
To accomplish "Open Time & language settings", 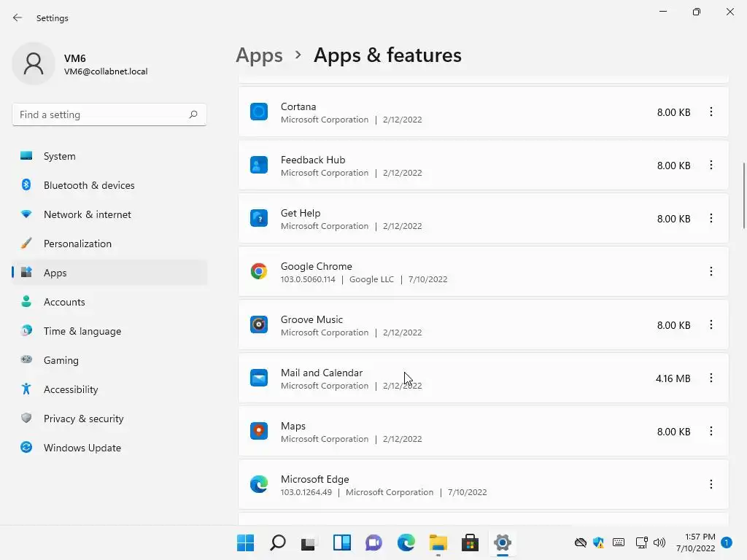I will coord(109,331).
